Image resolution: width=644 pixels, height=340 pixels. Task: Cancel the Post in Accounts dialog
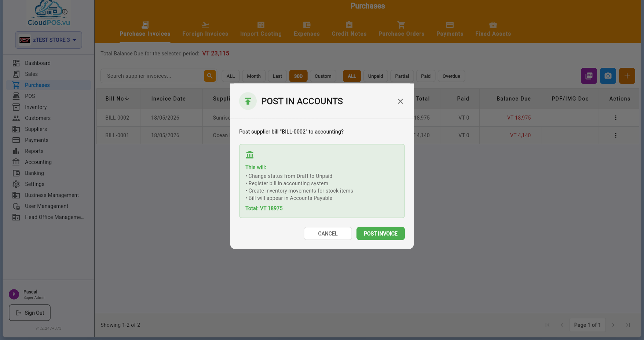pos(328,234)
